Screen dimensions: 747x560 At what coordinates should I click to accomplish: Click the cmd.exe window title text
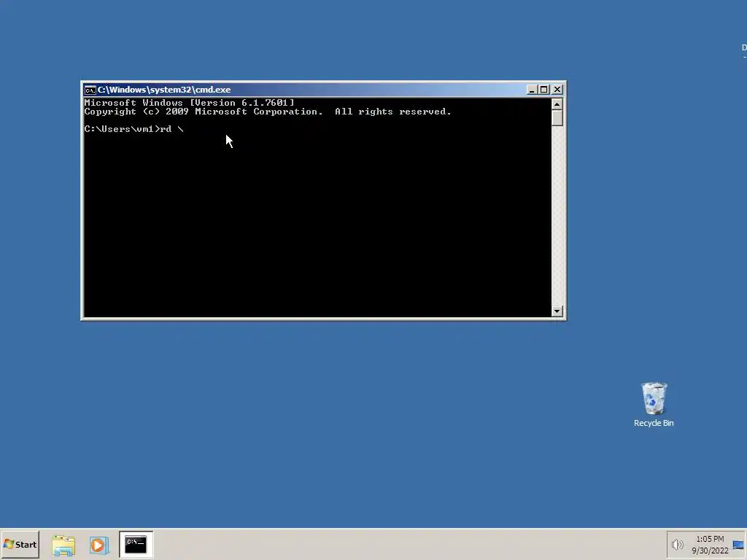(x=164, y=90)
